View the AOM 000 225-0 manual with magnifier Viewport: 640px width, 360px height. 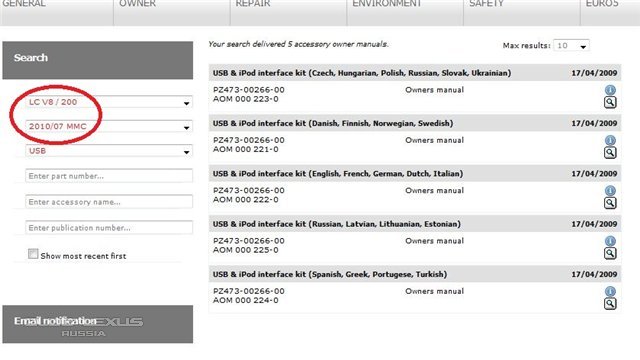(610, 253)
